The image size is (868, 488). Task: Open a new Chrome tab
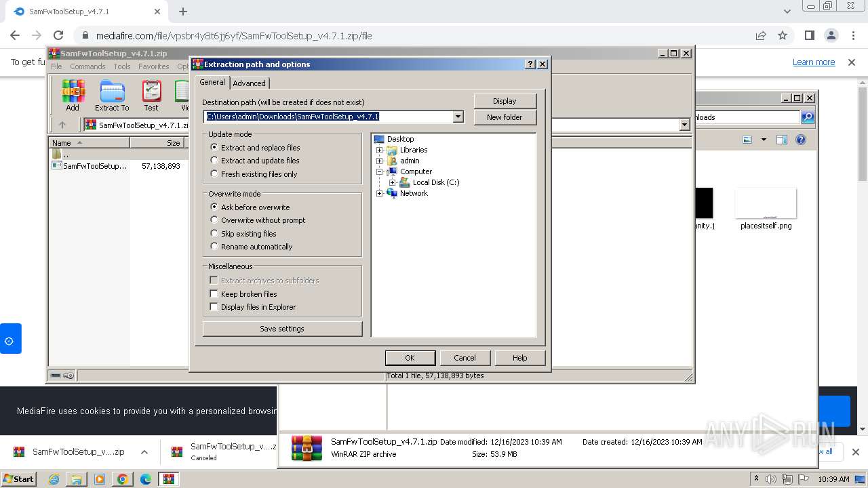click(182, 12)
